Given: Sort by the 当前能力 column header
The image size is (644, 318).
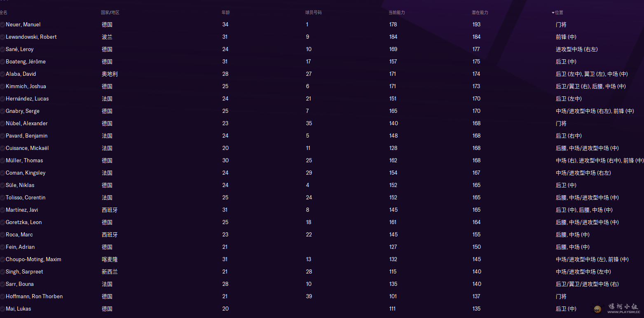Looking at the screenshot, I should pos(396,13).
